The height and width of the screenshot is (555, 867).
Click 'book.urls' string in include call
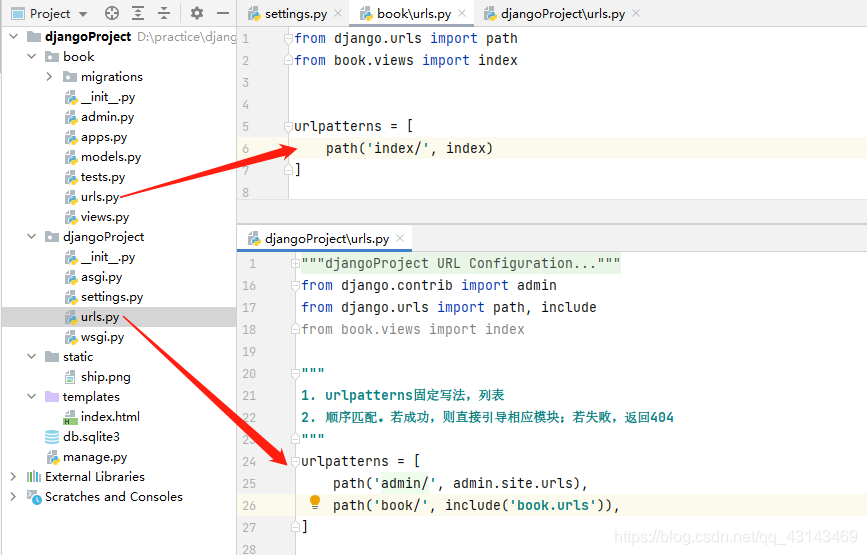(x=552, y=505)
